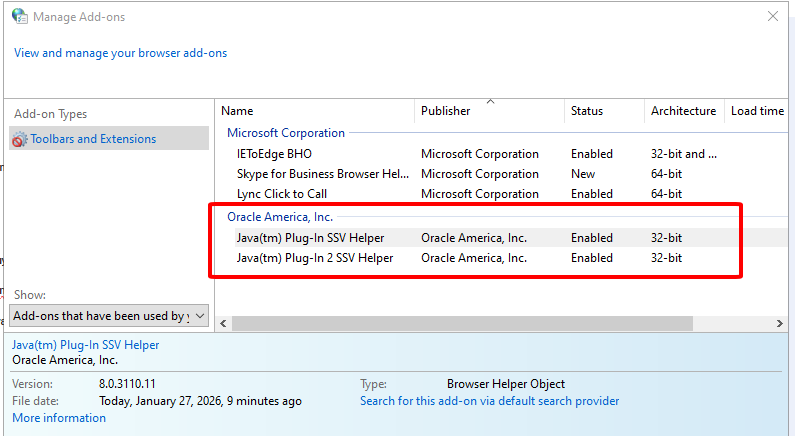This screenshot has width=795, height=436.
Task: Select the Lync Click to Call add-on
Action: coord(281,194)
